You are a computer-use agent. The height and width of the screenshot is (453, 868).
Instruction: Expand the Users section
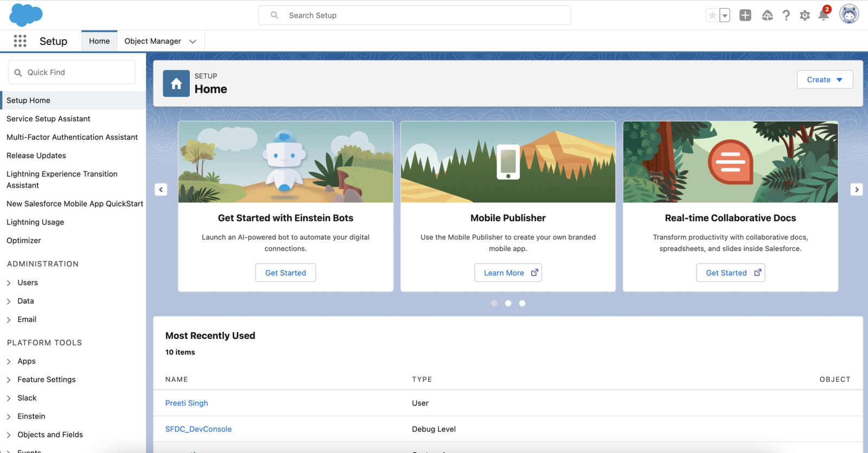[9, 283]
